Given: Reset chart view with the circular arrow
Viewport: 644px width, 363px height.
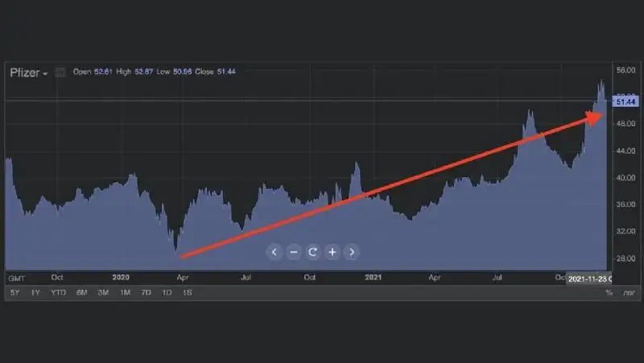Looking at the screenshot, I should click(x=312, y=252).
